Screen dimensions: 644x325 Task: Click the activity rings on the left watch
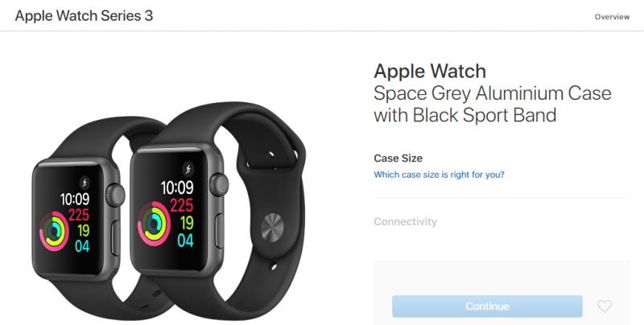point(54,231)
